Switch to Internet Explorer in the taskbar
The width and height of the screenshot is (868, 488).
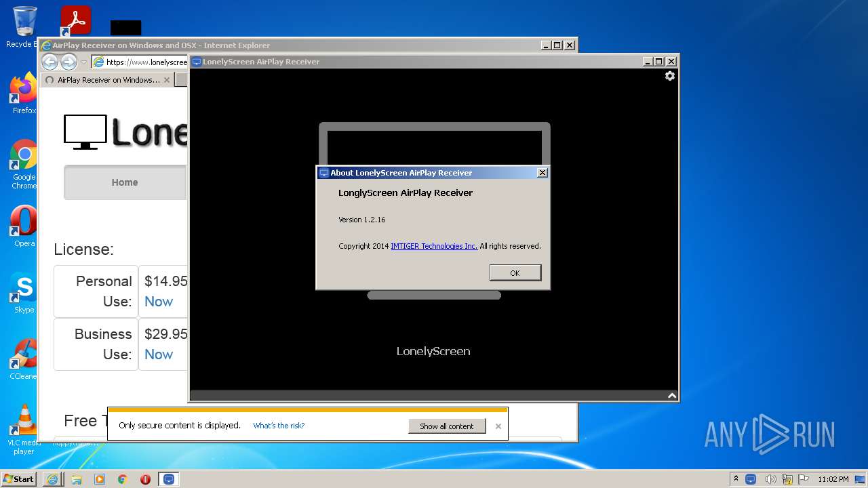coord(52,479)
